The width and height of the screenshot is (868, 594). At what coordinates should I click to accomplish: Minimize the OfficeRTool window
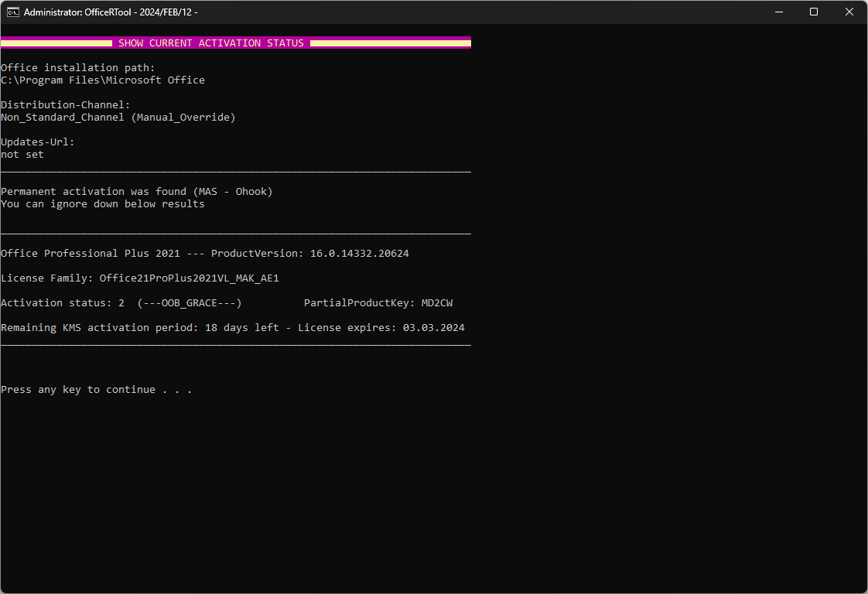click(779, 12)
